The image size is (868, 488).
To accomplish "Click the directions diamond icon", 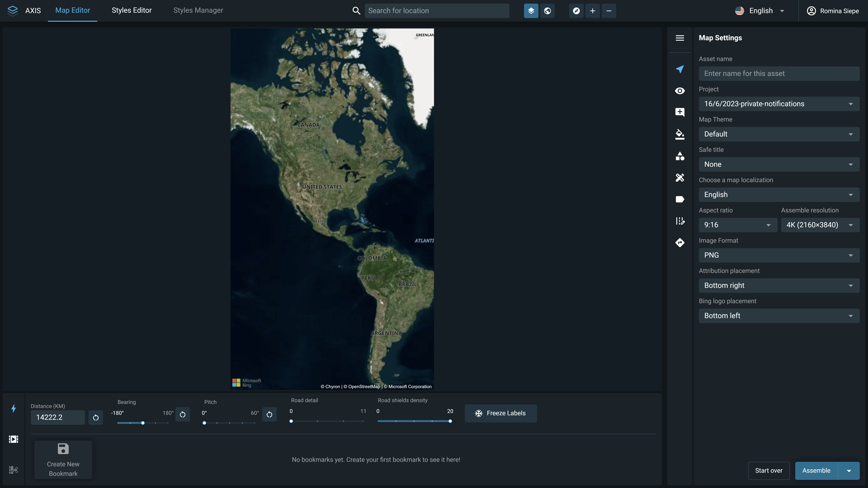I will [x=680, y=243].
